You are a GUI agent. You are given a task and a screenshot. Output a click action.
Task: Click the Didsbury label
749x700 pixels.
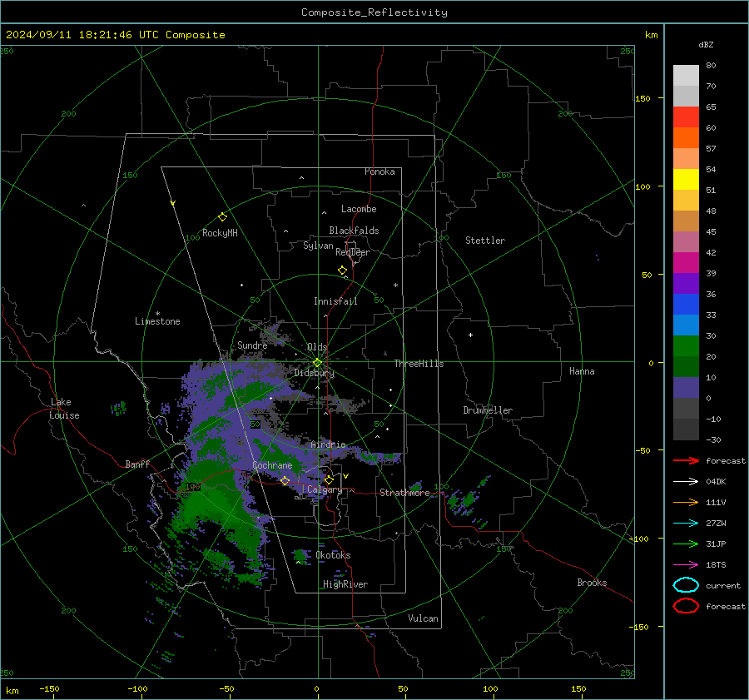click(x=315, y=373)
